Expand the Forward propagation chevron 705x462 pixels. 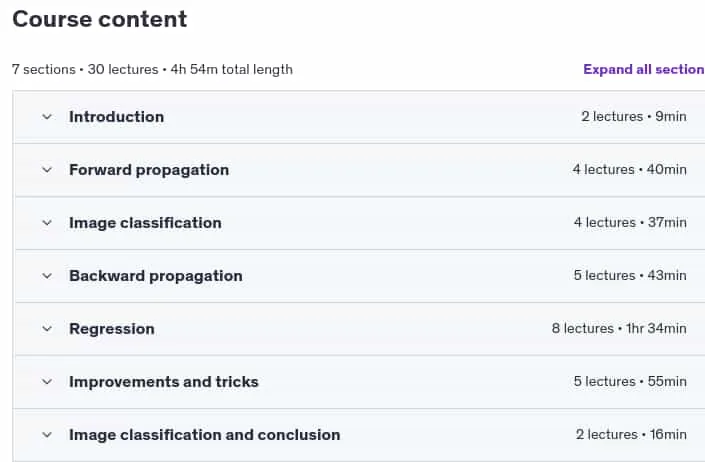coord(47,170)
